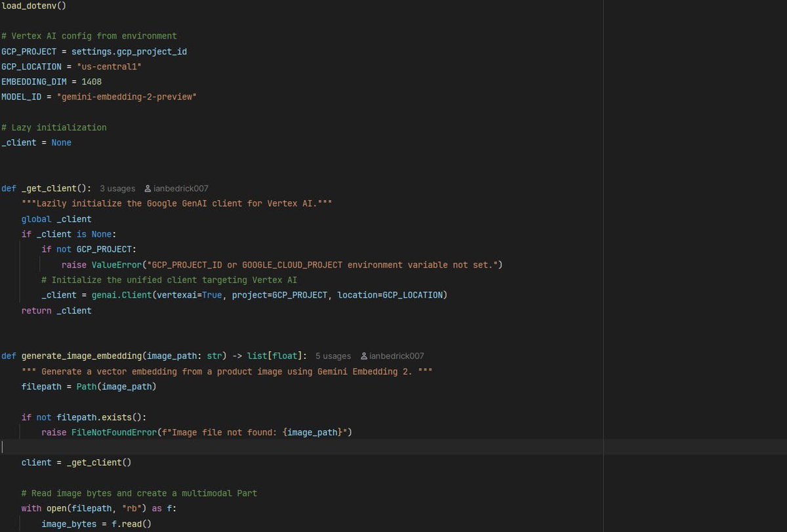Click the 'client = _get_client()' line

[x=77, y=462]
